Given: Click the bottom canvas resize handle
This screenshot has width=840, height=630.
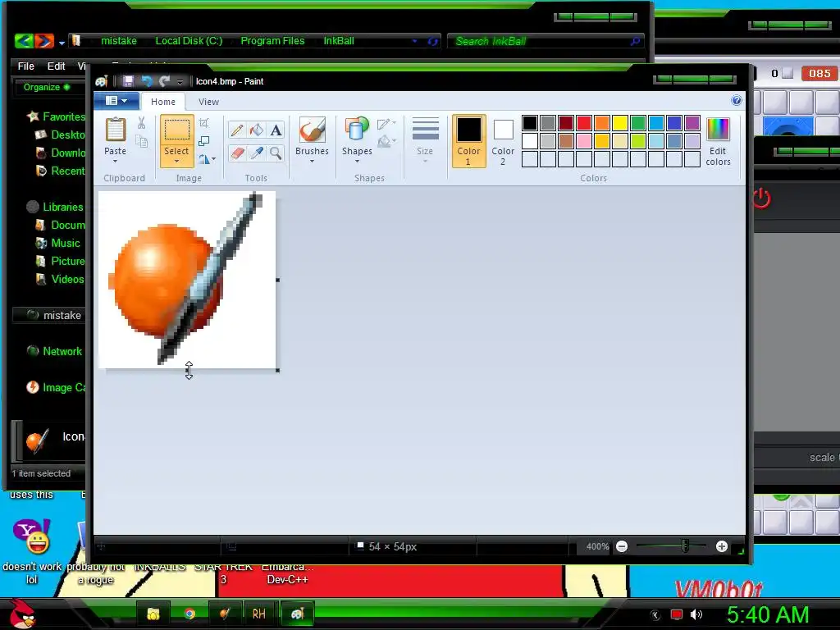Looking at the screenshot, I should [x=188, y=370].
